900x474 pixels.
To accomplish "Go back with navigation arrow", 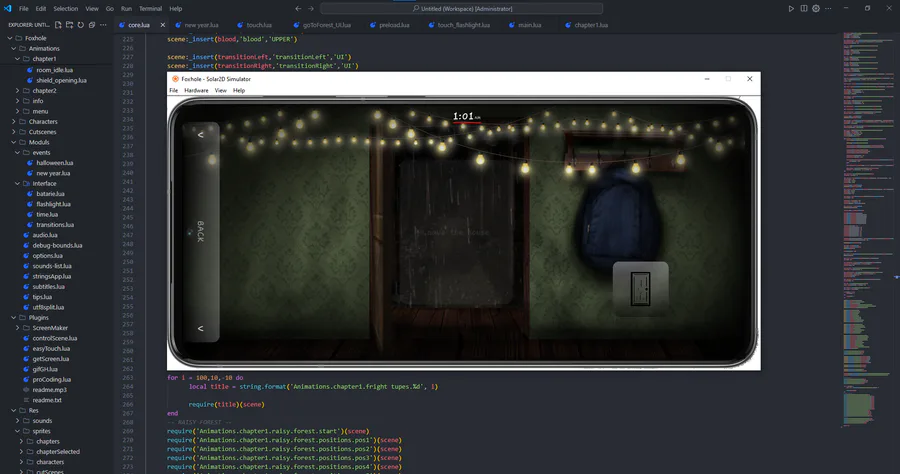I will pos(298,9).
